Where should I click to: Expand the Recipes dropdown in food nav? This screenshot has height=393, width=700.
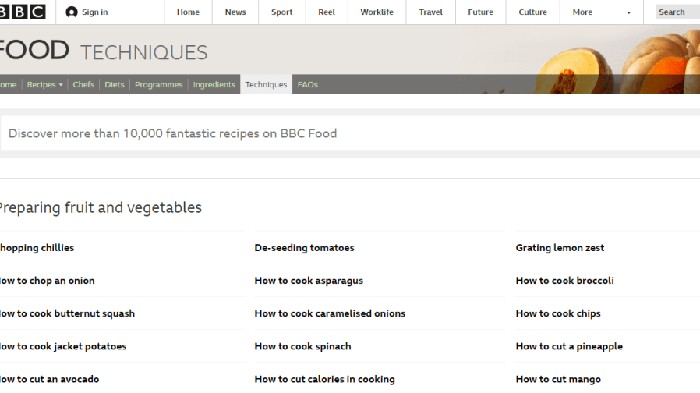pos(45,84)
